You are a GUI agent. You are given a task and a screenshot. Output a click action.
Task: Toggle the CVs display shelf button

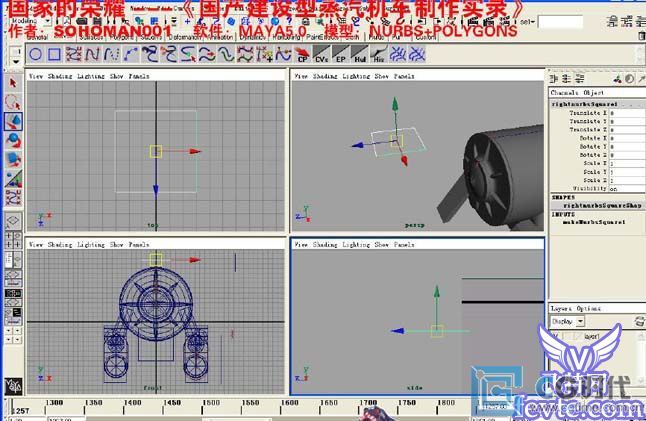point(321,54)
